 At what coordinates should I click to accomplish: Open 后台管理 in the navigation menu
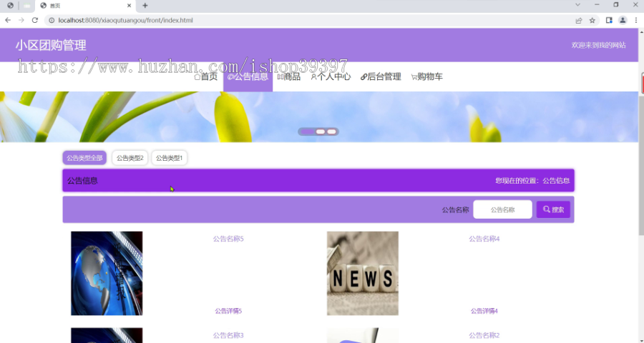pyautogui.click(x=381, y=76)
